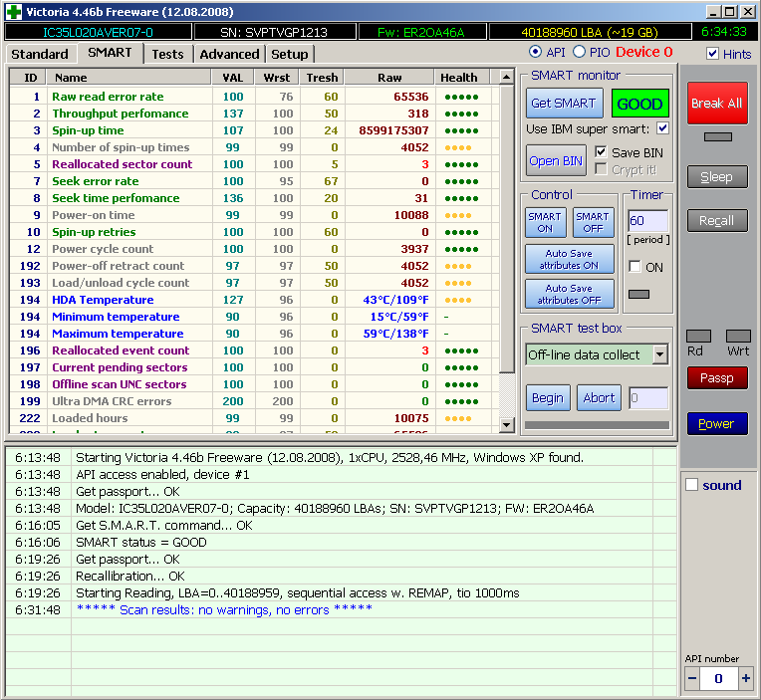Click the red Break All button
761x700 pixels.
click(x=717, y=103)
